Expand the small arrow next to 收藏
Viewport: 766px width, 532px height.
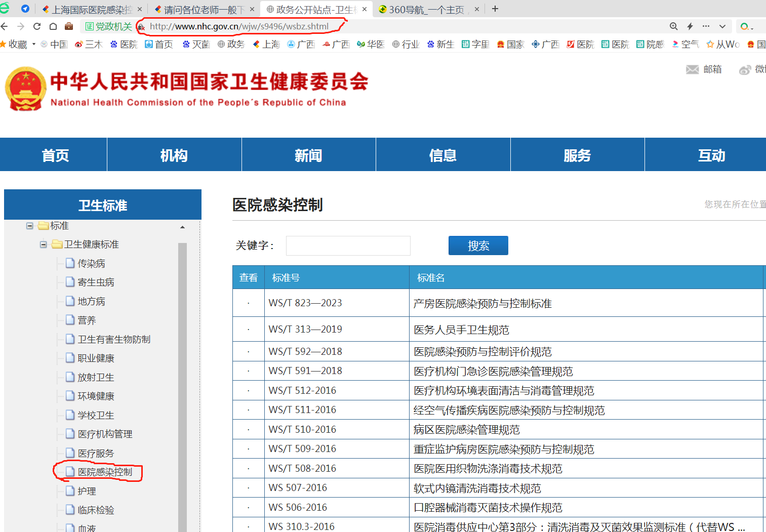pos(34,44)
